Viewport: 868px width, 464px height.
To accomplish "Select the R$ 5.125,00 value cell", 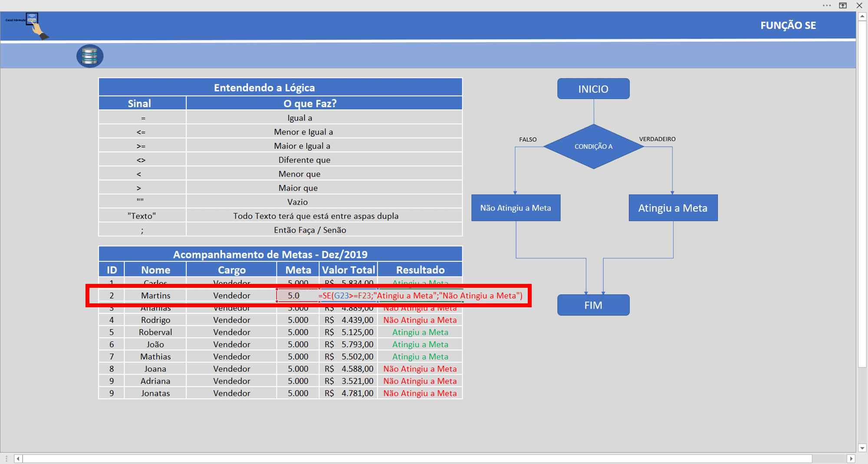I will coord(349,332).
